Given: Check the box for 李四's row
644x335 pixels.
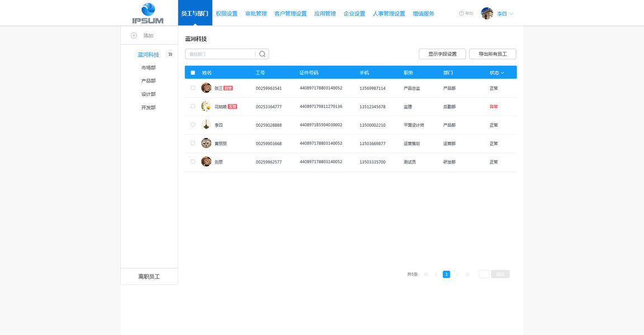Looking at the screenshot, I should (193, 125).
